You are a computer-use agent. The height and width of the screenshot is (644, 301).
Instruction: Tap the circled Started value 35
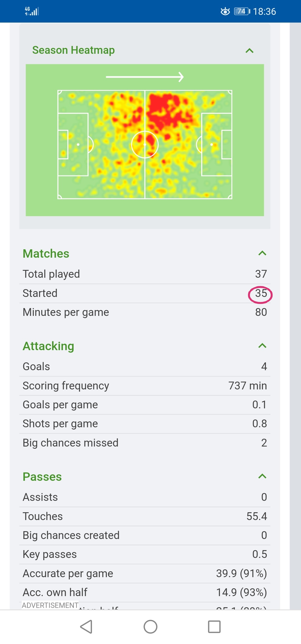point(261,293)
